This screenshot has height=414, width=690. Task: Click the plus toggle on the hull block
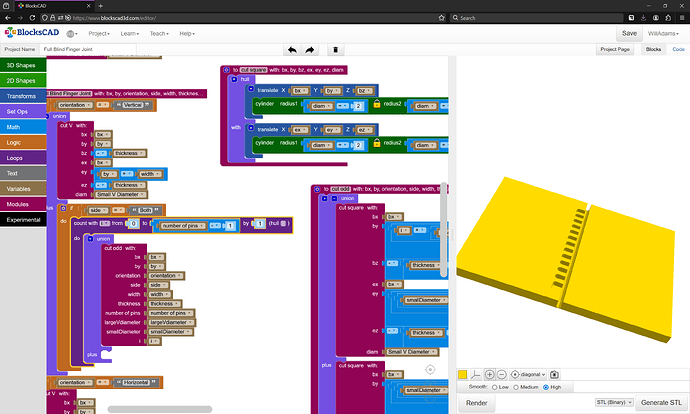coord(234,79)
